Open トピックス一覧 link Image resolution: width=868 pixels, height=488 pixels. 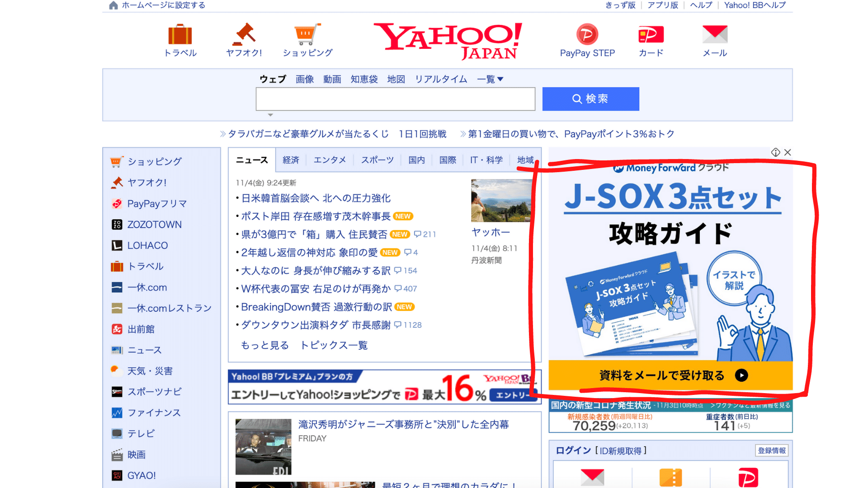[334, 345]
